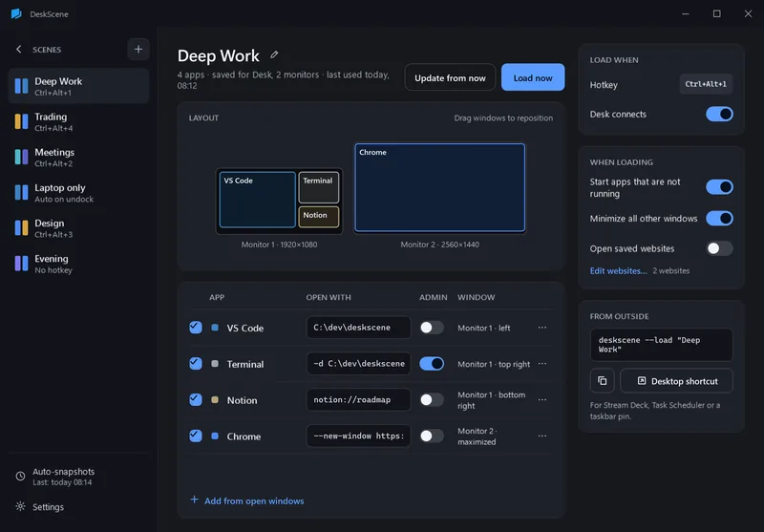Click the Deep Work scene layout icon
Image resolution: width=764 pixels, height=532 pixels.
21,86
